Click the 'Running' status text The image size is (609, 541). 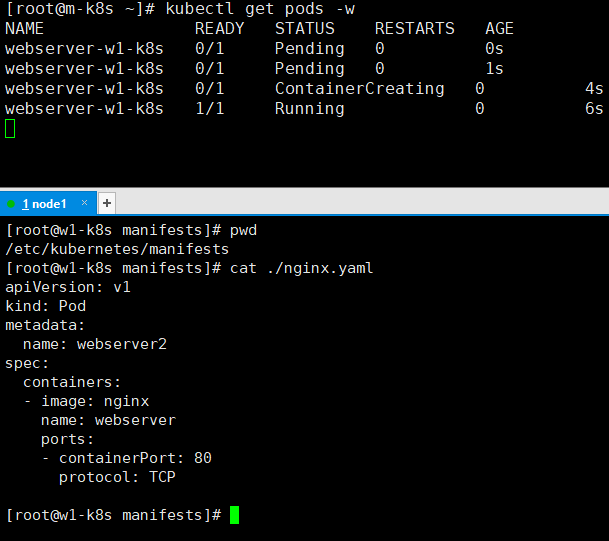pyautogui.click(x=310, y=109)
